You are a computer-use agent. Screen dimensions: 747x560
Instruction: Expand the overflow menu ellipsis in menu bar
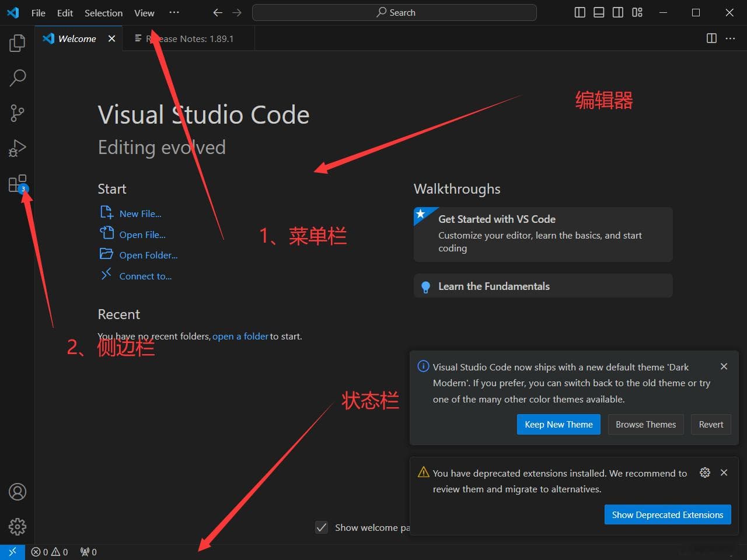[x=174, y=13]
